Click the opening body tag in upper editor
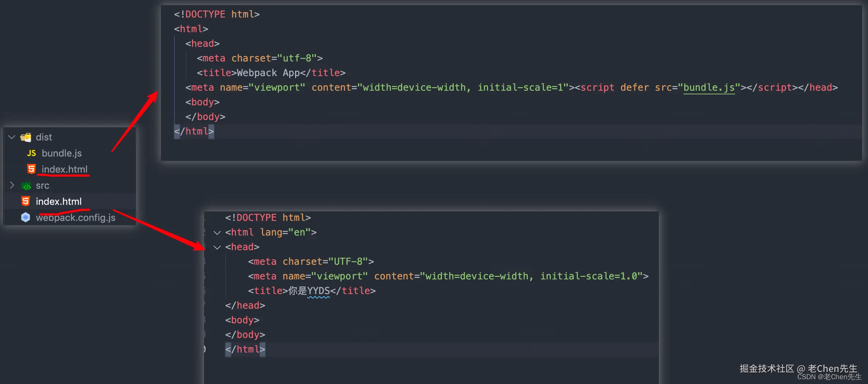Image resolution: width=868 pixels, height=384 pixels. click(x=203, y=102)
